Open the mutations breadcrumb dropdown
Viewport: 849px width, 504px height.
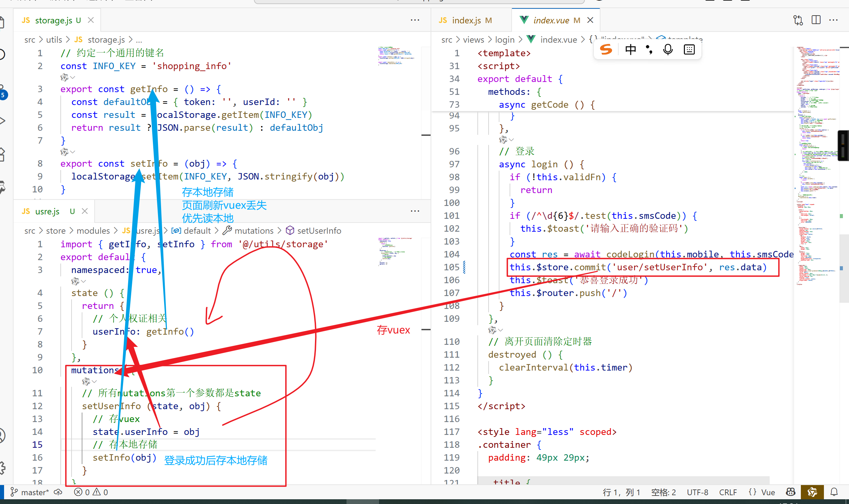pyautogui.click(x=254, y=231)
